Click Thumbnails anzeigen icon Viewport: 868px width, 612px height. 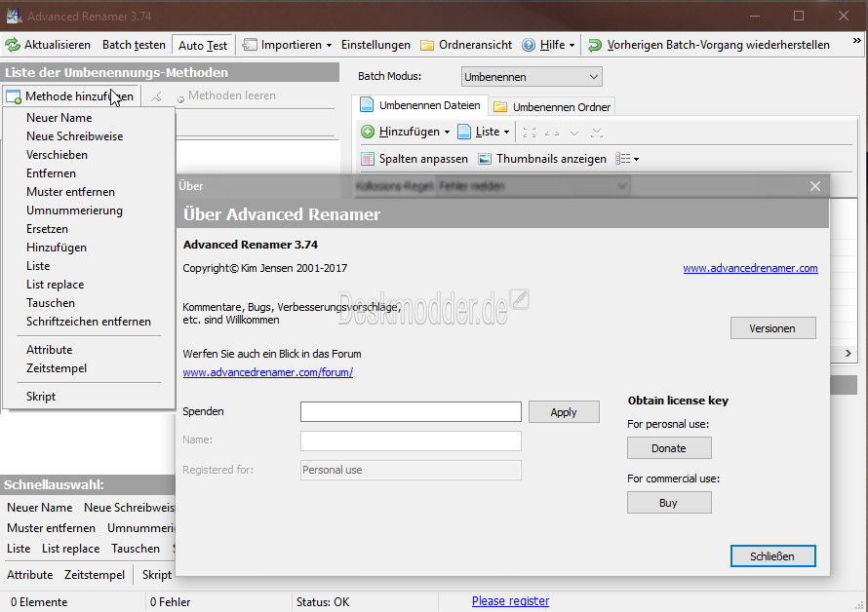pos(485,160)
